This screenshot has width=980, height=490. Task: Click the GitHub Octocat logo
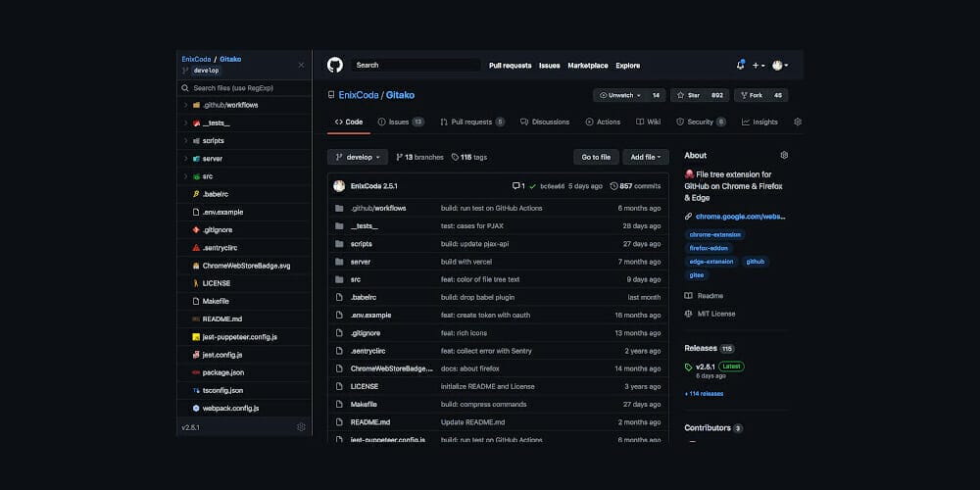coord(335,65)
